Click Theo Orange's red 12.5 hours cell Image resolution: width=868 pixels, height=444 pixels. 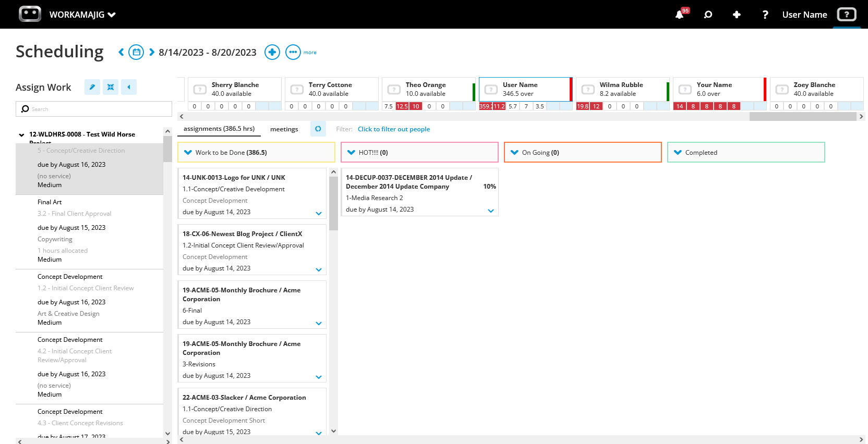pos(402,106)
